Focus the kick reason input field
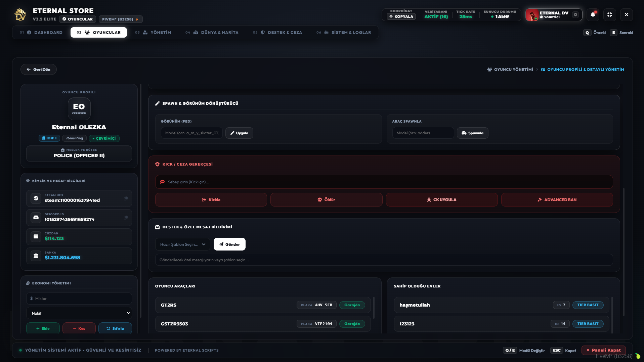 click(x=384, y=182)
